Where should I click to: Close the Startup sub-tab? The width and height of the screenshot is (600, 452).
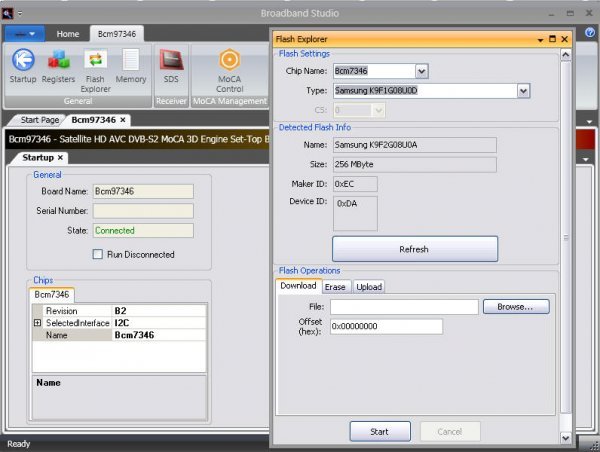pos(60,158)
